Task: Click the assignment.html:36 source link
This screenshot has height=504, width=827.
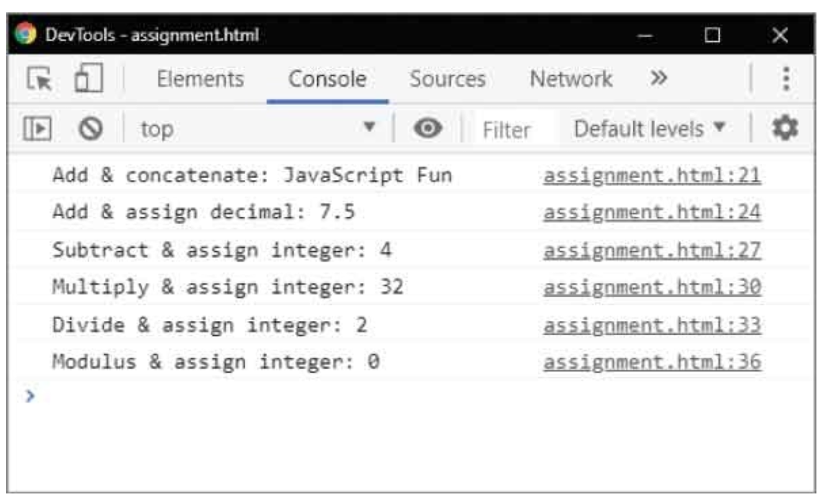Action: tap(652, 361)
